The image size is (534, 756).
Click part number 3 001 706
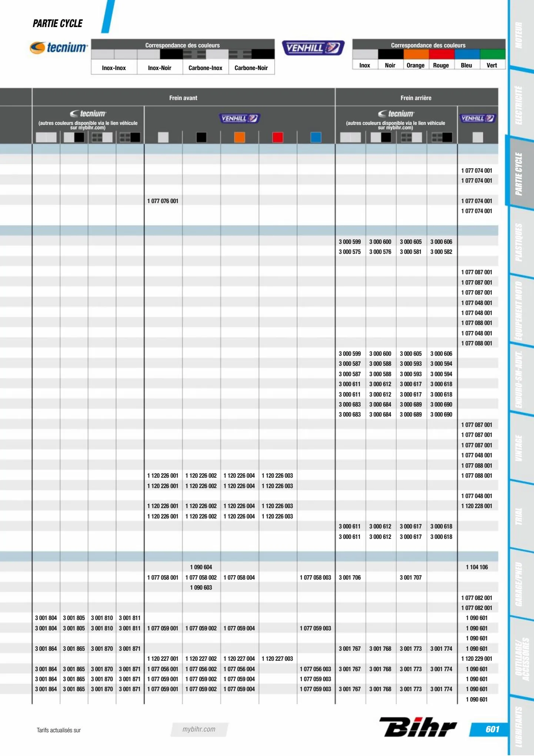click(350, 577)
